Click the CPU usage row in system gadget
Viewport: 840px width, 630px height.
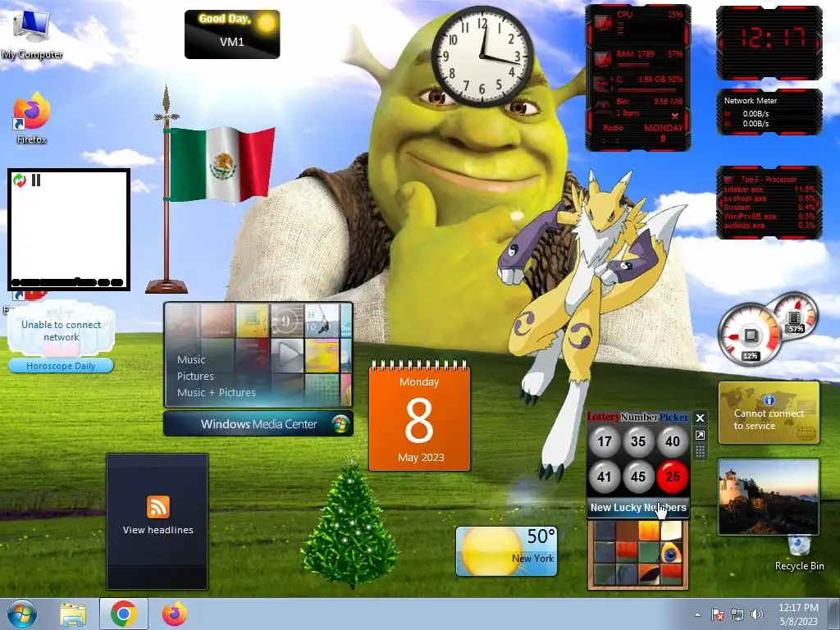point(638,22)
